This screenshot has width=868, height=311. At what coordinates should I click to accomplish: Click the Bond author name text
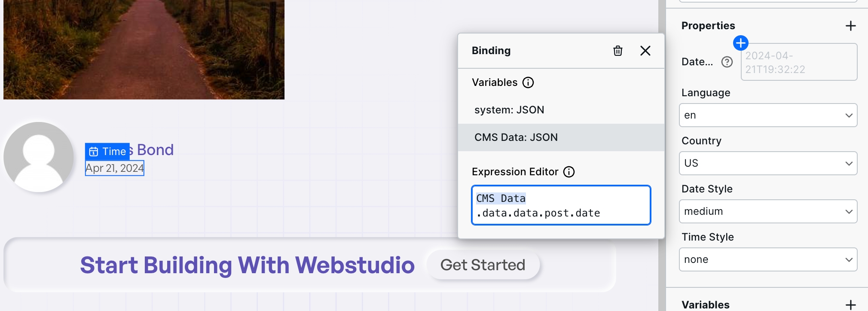[x=155, y=150]
